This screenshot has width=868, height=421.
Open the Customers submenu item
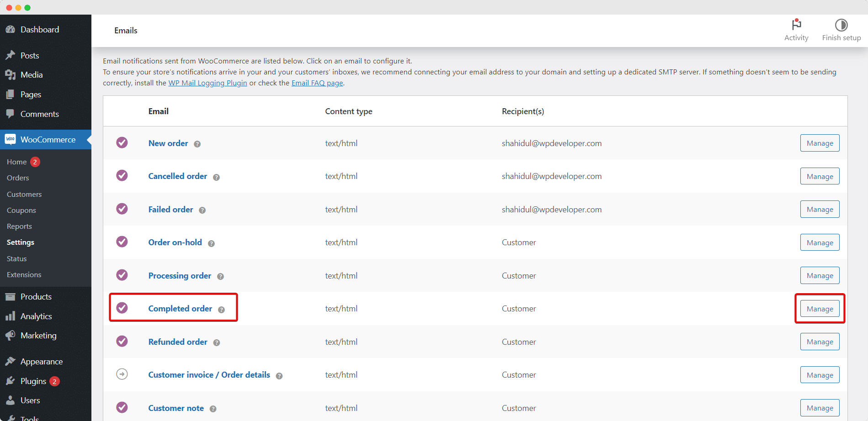point(24,195)
